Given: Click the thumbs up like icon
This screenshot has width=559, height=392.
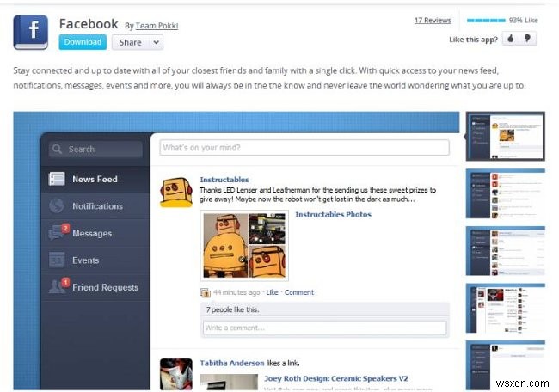Looking at the screenshot, I should coord(511,39).
